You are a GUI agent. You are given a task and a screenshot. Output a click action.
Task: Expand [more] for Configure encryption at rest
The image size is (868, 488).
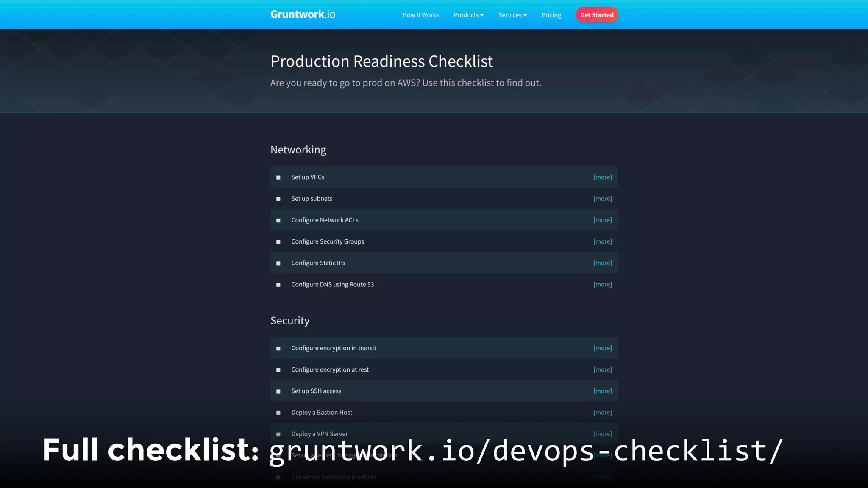(x=602, y=369)
